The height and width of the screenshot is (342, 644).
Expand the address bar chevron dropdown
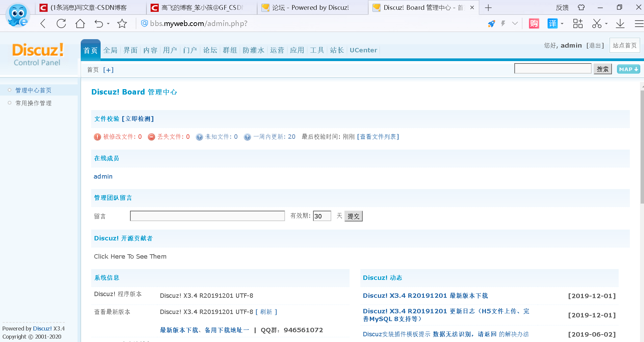pyautogui.click(x=515, y=24)
